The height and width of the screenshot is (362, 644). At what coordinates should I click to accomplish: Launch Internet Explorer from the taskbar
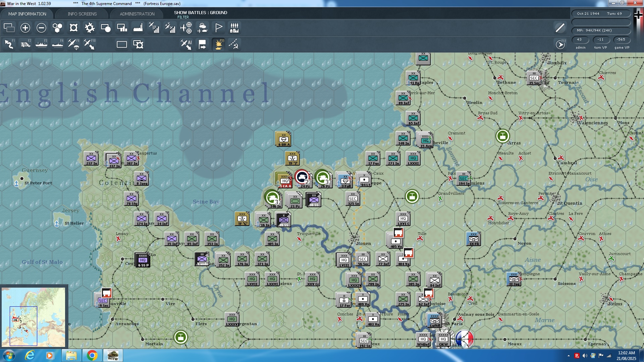tap(30, 355)
